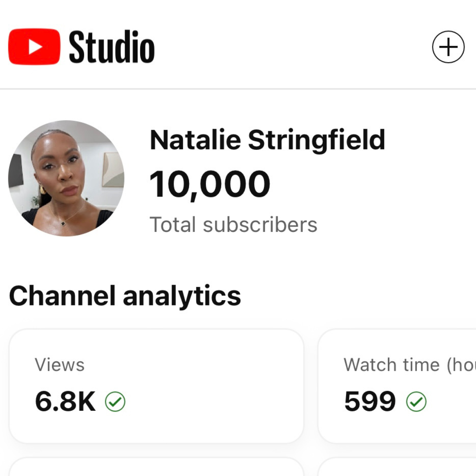Click the green checkmark beside 599
This screenshot has height=476, width=476.
(416, 402)
